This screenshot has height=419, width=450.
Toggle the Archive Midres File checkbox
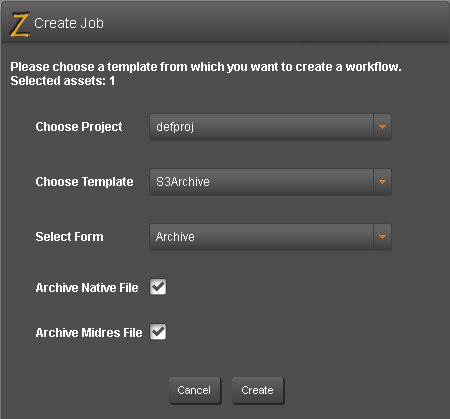(158, 332)
